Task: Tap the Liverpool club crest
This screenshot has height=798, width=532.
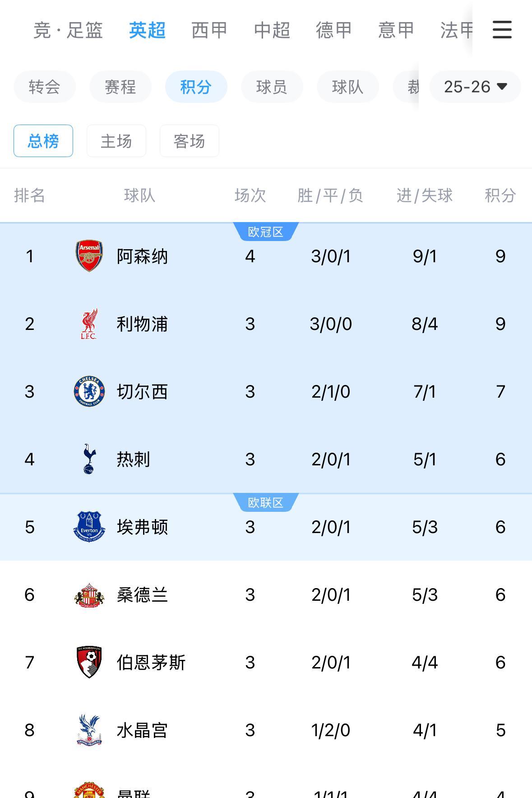Action: tap(89, 324)
